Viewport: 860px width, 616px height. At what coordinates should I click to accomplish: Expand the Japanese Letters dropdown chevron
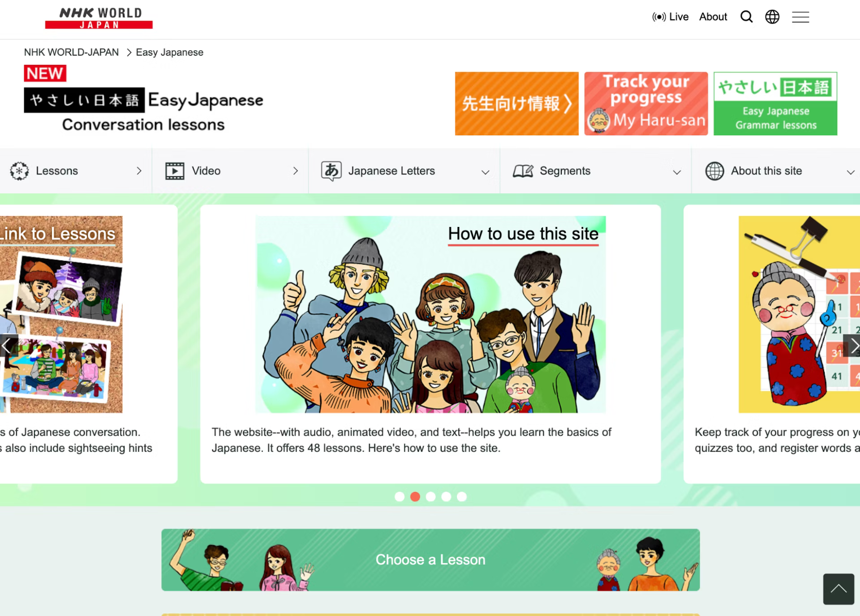point(485,172)
